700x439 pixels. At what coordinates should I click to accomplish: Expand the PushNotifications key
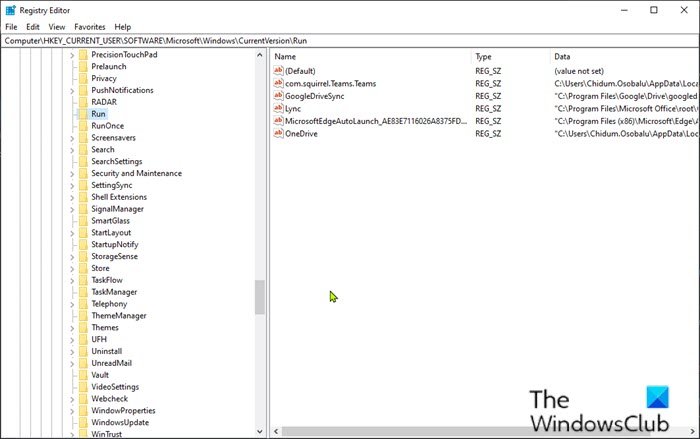[72, 91]
